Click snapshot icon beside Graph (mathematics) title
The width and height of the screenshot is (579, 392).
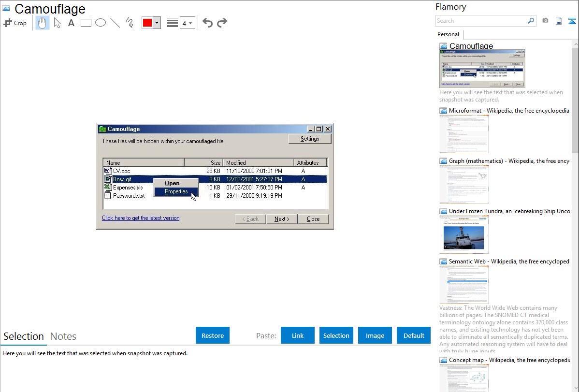pos(443,161)
